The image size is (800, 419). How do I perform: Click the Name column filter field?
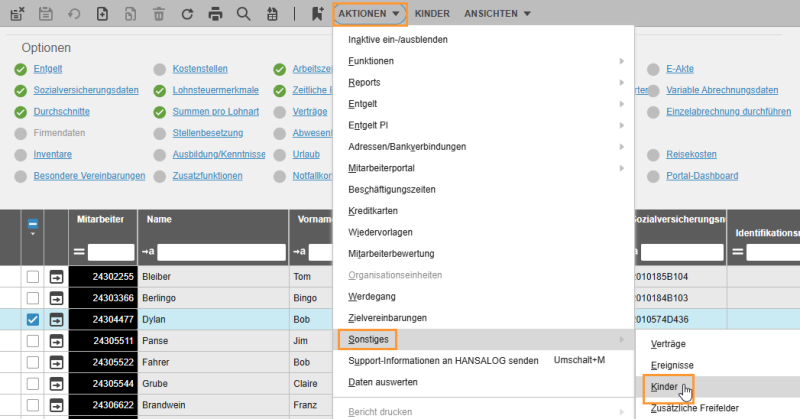[x=221, y=252]
